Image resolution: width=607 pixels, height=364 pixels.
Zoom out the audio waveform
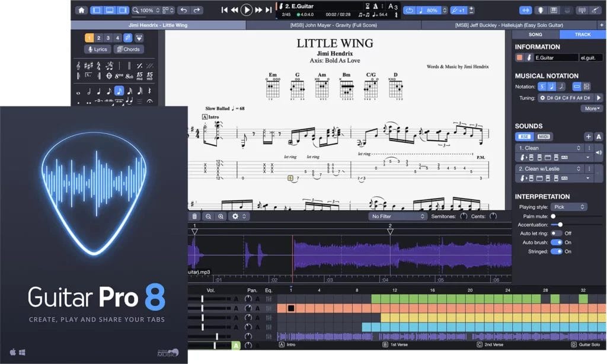[x=208, y=216]
